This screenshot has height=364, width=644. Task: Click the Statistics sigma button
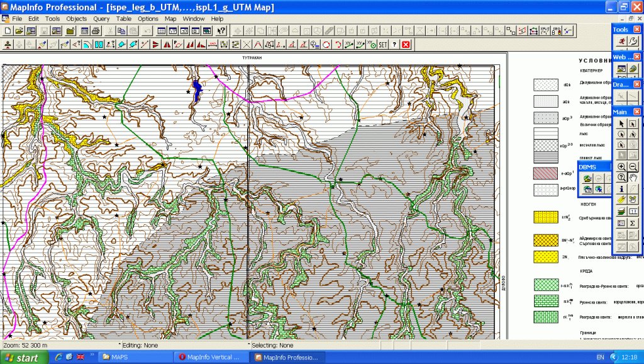pos(633,222)
